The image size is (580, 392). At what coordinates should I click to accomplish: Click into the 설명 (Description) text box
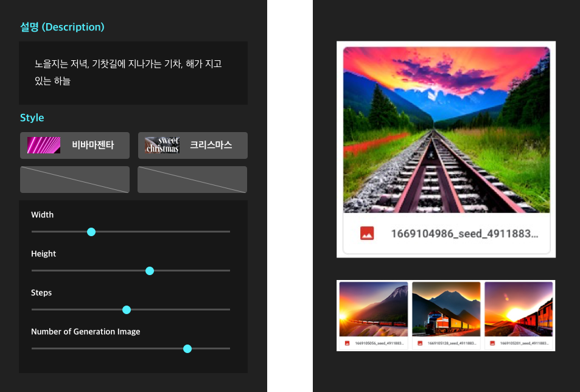[x=133, y=72]
